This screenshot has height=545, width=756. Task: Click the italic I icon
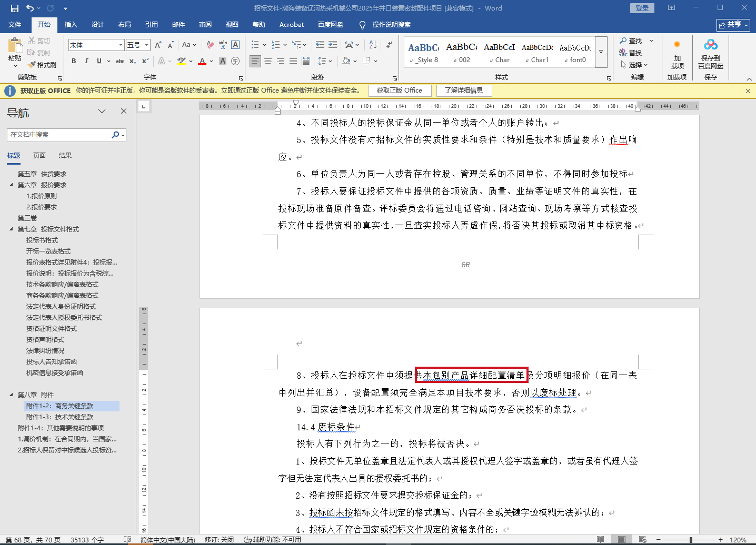(x=86, y=61)
